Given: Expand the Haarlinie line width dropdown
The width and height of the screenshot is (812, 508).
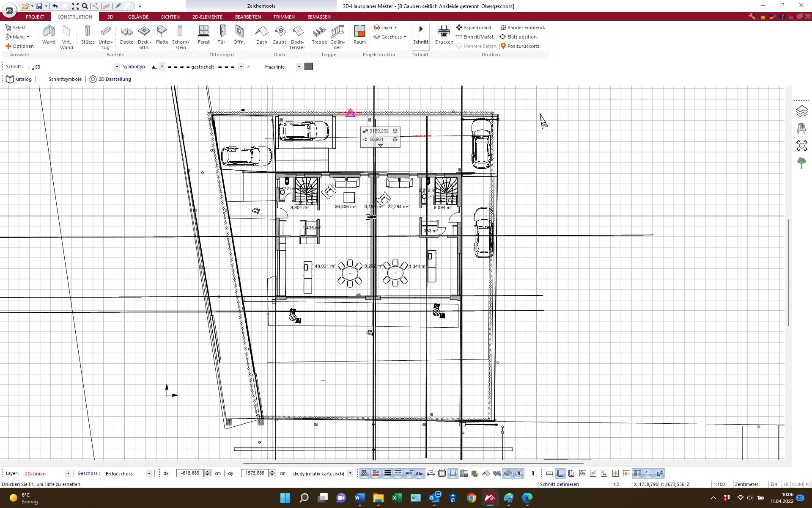Looking at the screenshot, I should pyautogui.click(x=299, y=67).
